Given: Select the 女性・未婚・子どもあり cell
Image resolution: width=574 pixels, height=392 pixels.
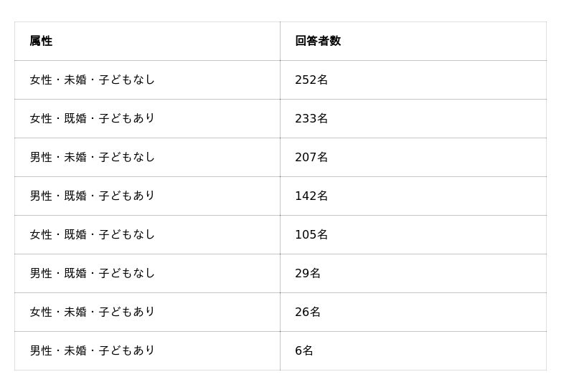Looking at the screenshot, I should pos(93,312).
